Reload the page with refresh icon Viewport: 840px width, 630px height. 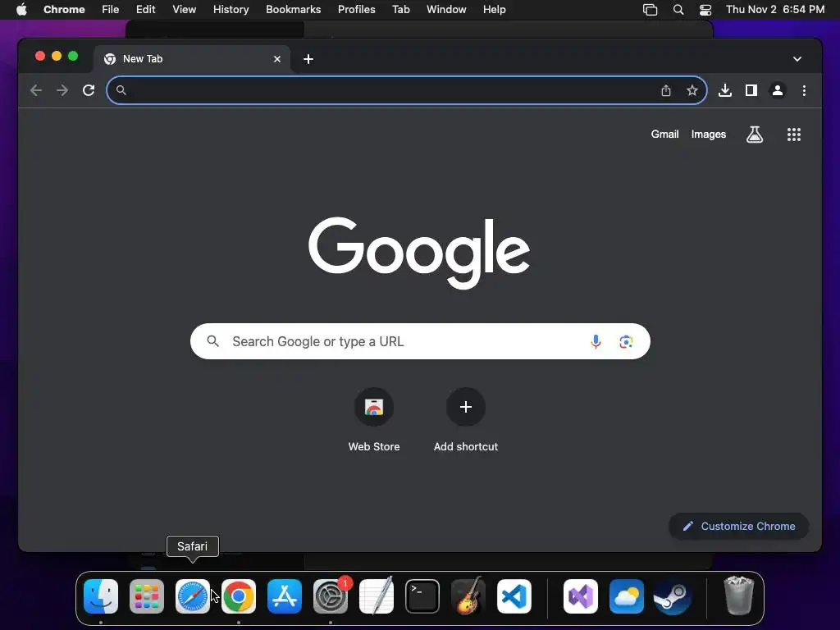[89, 90]
